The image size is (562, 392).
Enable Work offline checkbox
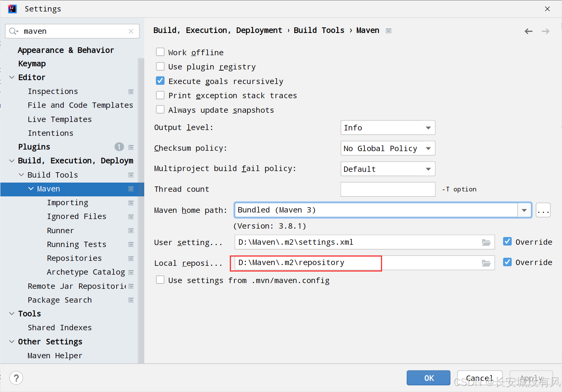point(160,52)
